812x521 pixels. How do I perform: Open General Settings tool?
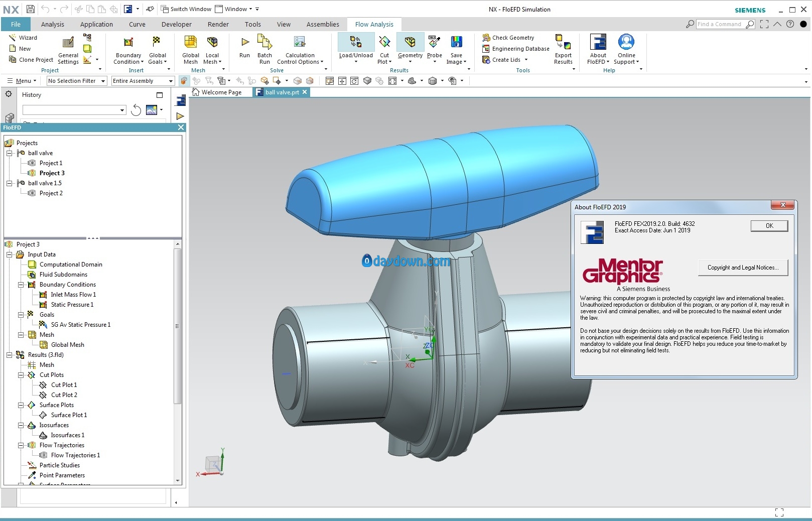(x=68, y=50)
